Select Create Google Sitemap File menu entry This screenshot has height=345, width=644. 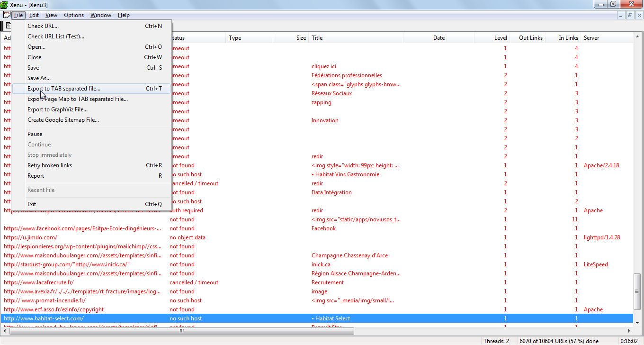(x=63, y=120)
